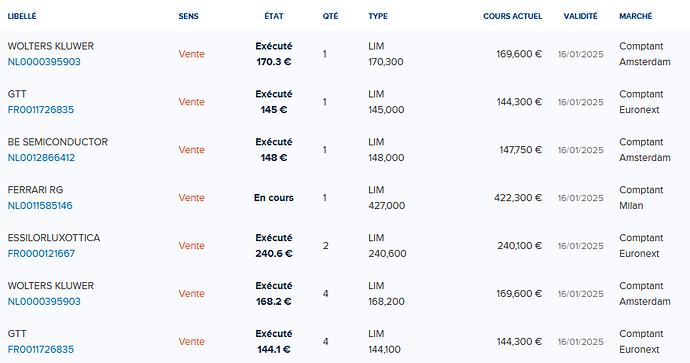Sort by the VALIDITÉ column header
Viewport: 690px width, 363px height.
point(580,16)
